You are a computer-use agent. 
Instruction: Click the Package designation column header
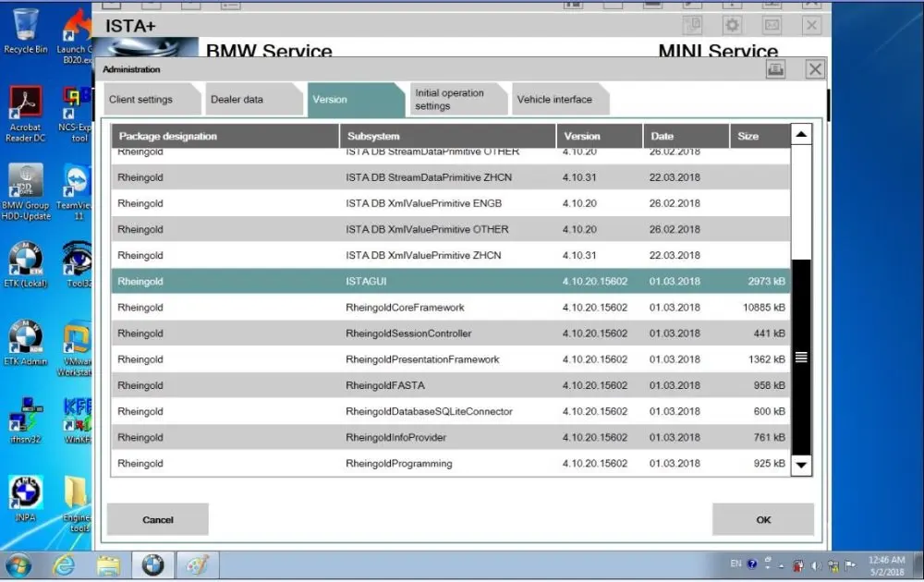click(x=225, y=136)
